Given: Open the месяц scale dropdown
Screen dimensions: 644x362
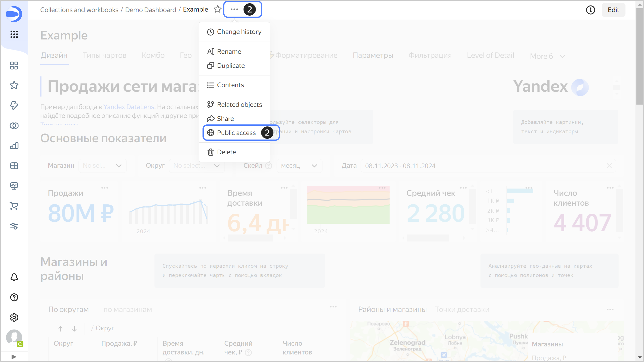Looking at the screenshot, I should tap(299, 166).
